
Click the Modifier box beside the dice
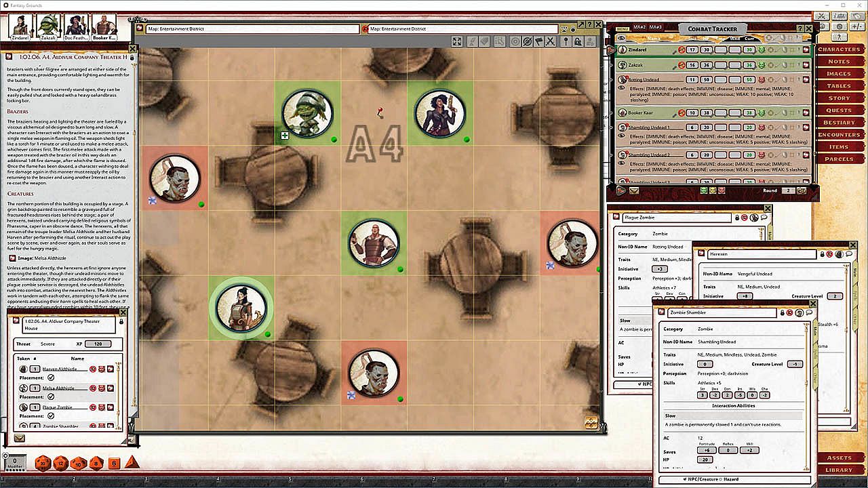click(x=15, y=464)
